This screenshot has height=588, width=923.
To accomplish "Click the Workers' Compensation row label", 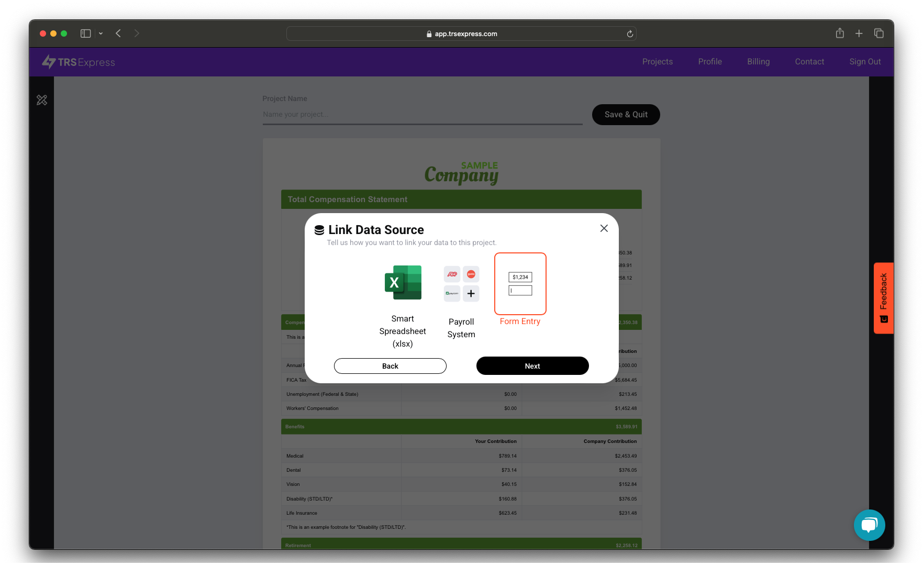I will tap(313, 408).
